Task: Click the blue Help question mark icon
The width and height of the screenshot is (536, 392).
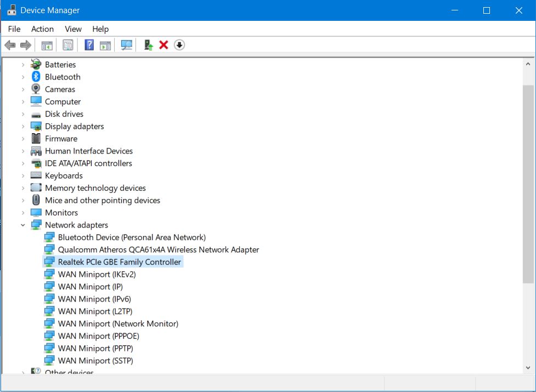Action: click(89, 45)
